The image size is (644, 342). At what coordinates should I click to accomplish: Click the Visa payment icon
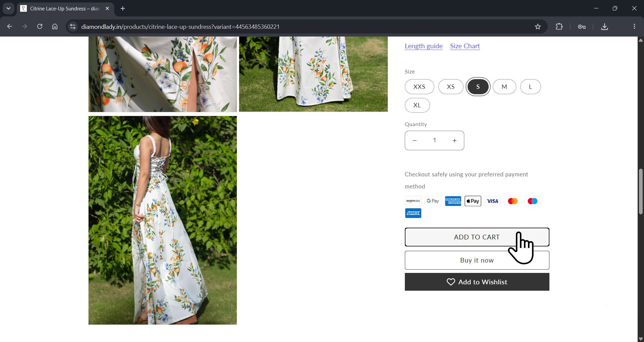coord(493,201)
